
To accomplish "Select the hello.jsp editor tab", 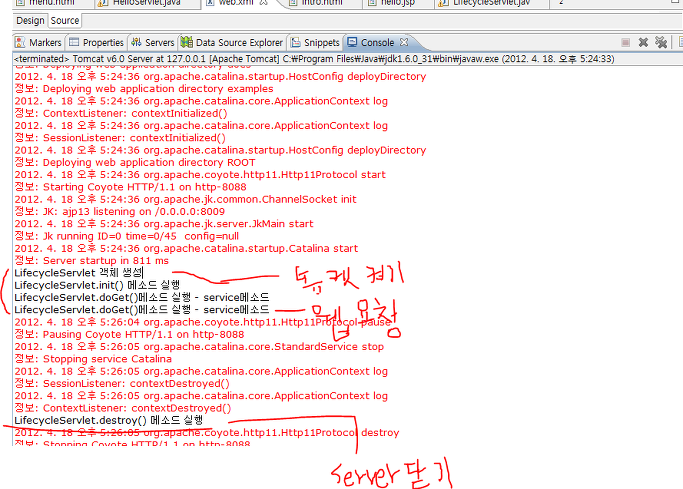I will point(398,3).
